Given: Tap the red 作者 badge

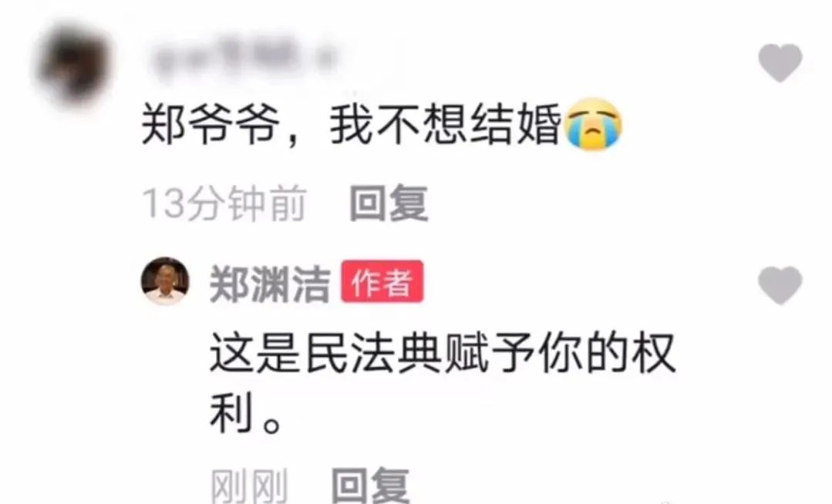Looking at the screenshot, I should tap(382, 282).
